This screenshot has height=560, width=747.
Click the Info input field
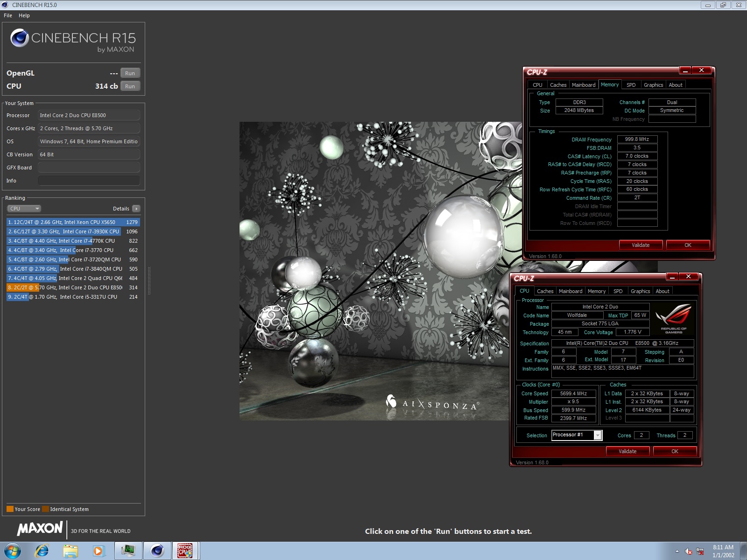tap(89, 181)
